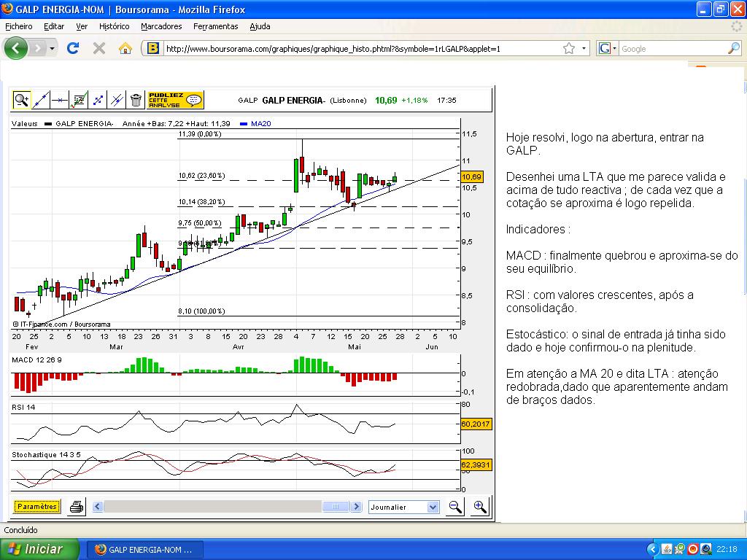Select the diagonal resize arrows tool
Screen dimensions: 747x560
click(98, 100)
